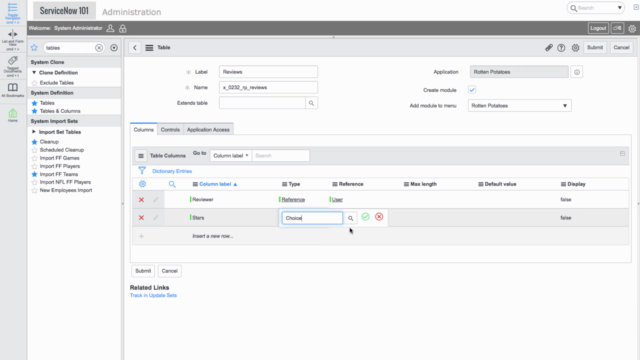Toggle favorite star for Exclude Tables

coord(34,83)
